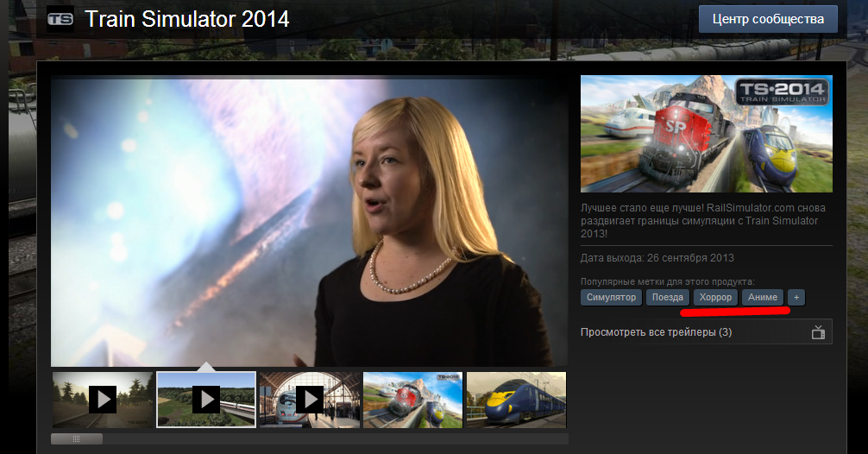Add a new tag with plus button
The height and width of the screenshot is (454, 868).
pos(796,297)
